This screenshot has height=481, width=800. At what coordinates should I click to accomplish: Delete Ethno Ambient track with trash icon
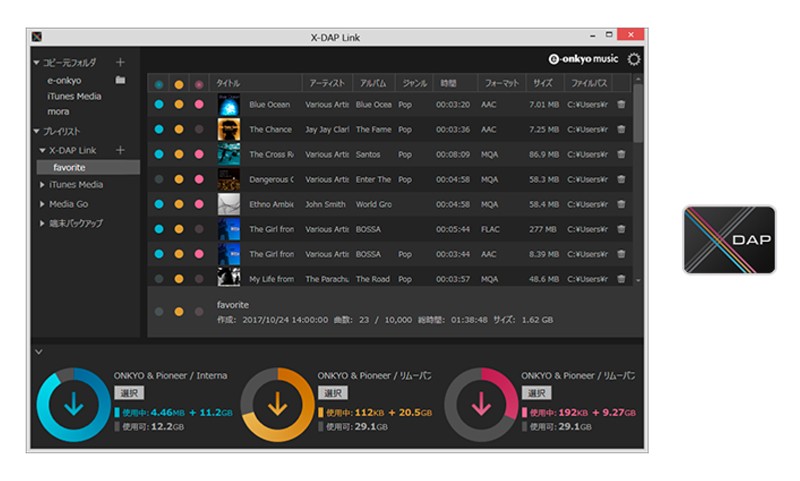tap(621, 204)
